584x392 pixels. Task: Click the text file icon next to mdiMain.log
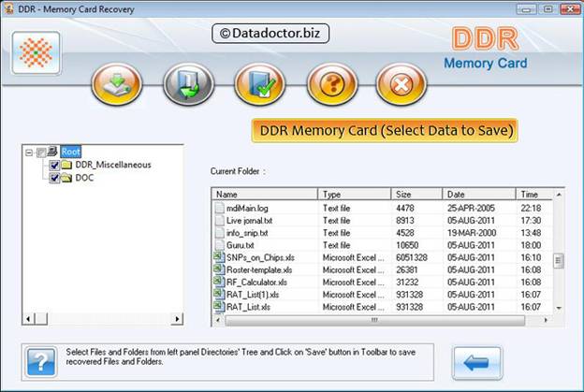tap(220, 208)
